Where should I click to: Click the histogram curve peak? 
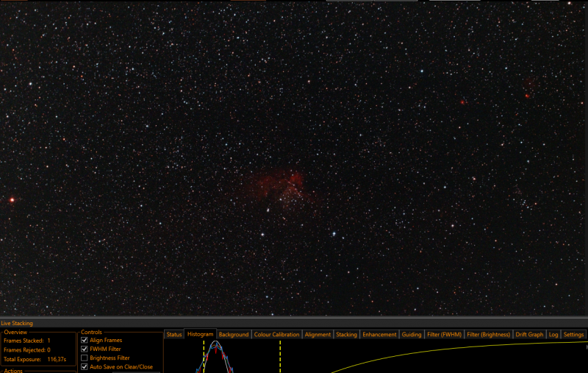click(215, 342)
